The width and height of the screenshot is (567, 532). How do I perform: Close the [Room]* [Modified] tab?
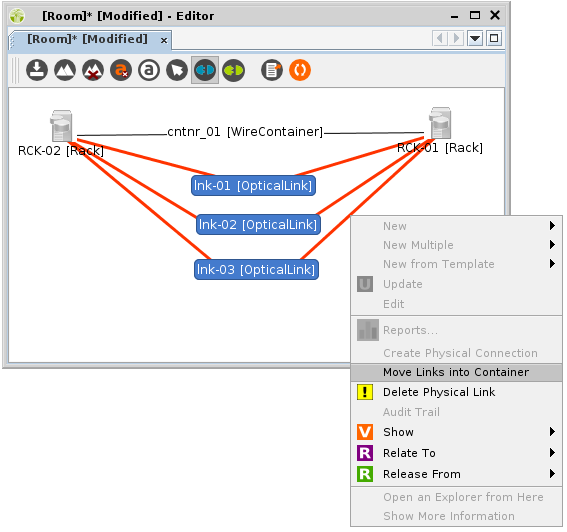coord(164,40)
